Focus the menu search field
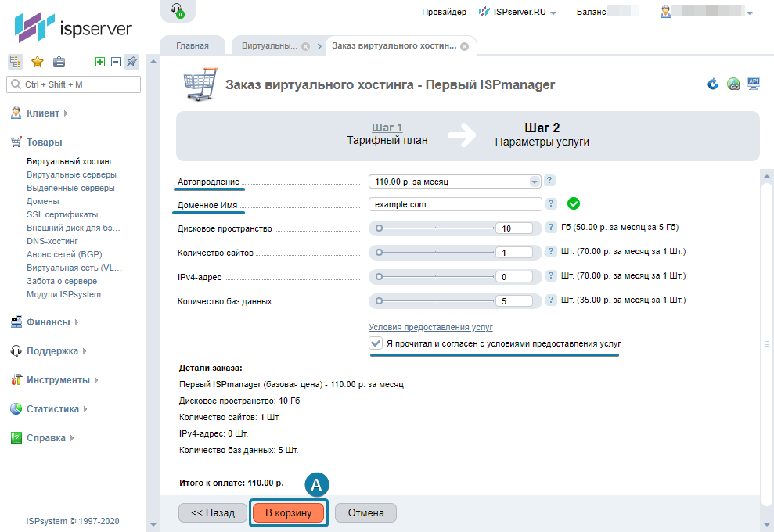 (74, 84)
